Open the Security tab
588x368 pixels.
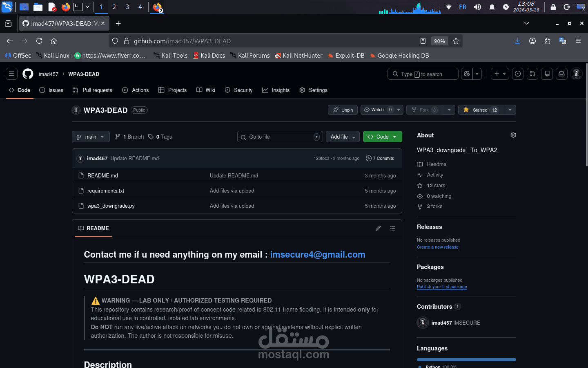[238, 90]
